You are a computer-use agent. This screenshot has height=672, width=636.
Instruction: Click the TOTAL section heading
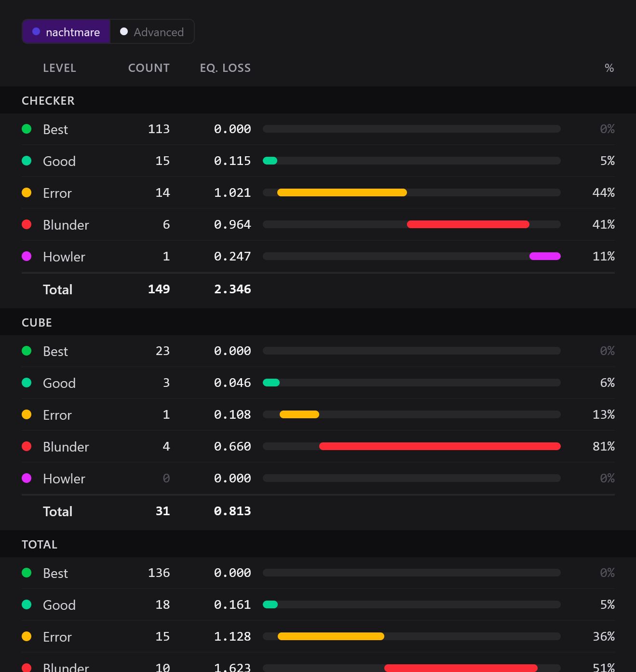40,545
